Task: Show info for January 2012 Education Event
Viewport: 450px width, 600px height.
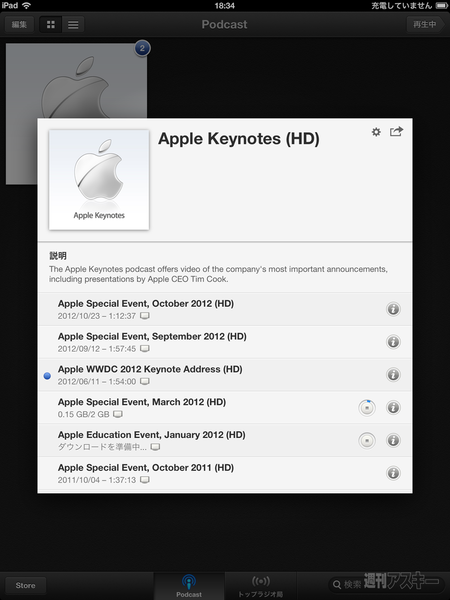Action: click(x=393, y=440)
